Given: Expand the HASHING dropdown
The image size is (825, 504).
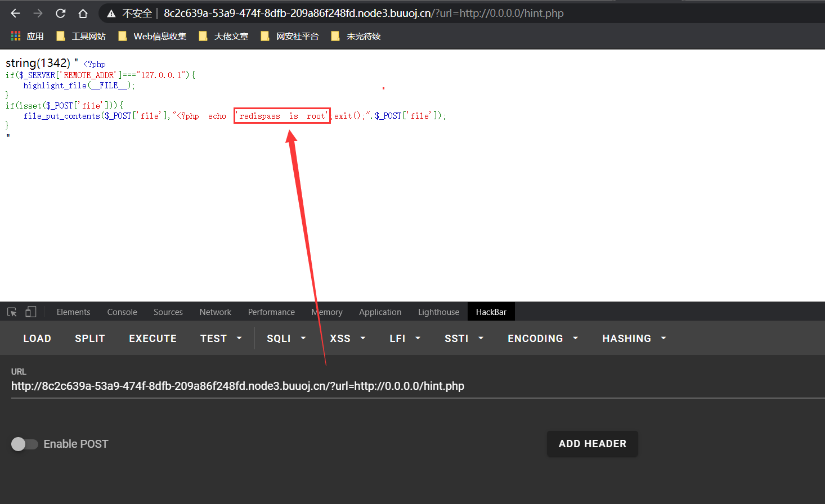Looking at the screenshot, I should point(634,338).
